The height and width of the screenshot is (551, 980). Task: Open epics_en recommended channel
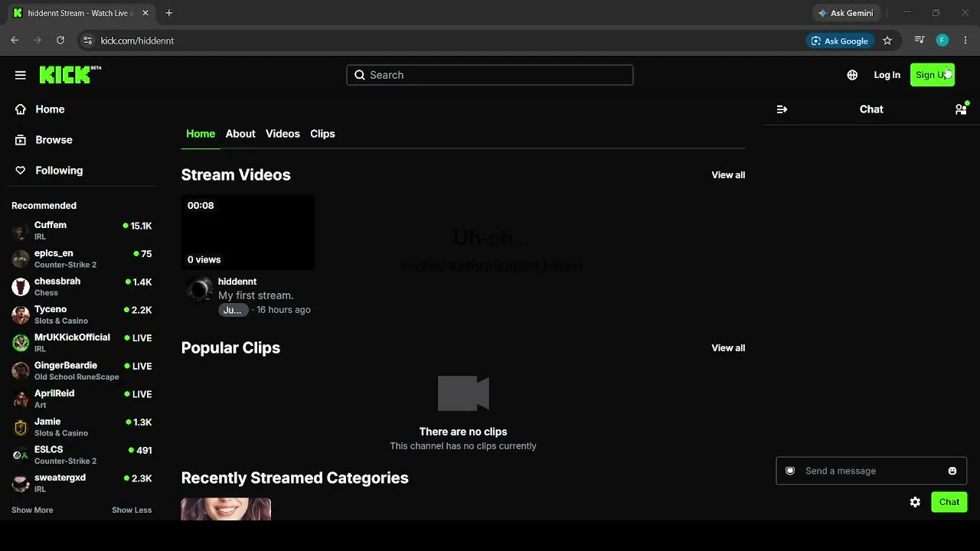(82, 259)
